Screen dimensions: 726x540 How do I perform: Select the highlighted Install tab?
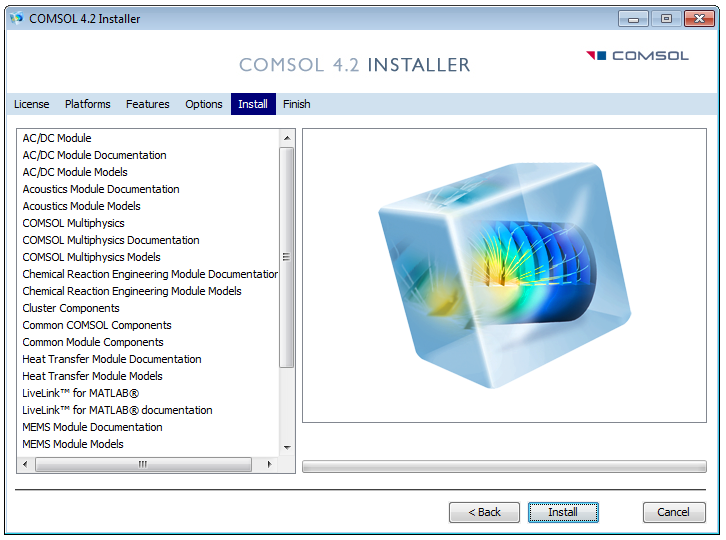pos(253,104)
